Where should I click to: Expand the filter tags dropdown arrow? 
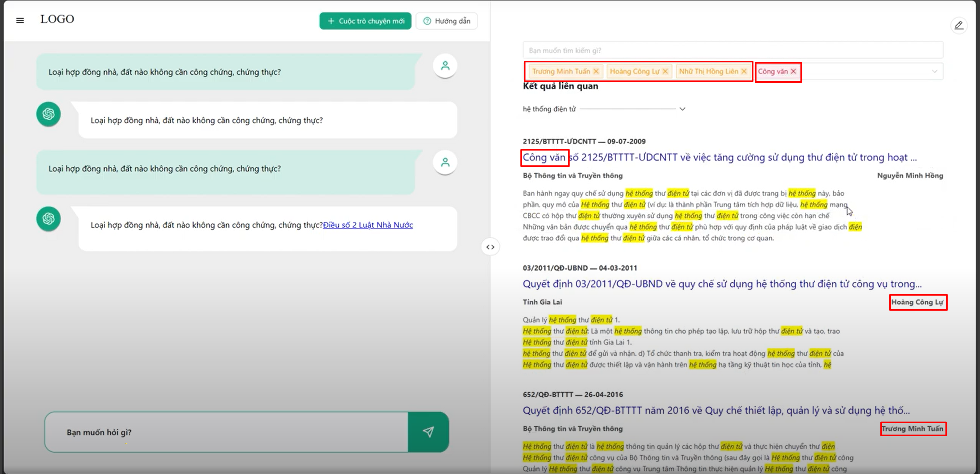pos(934,71)
